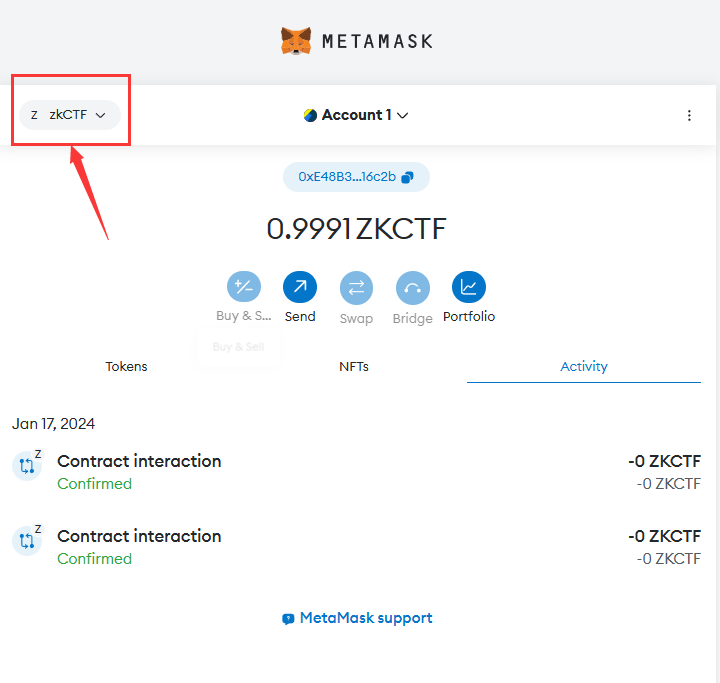Click the Send label under the arrow
This screenshot has width=720, height=683.
click(x=300, y=316)
